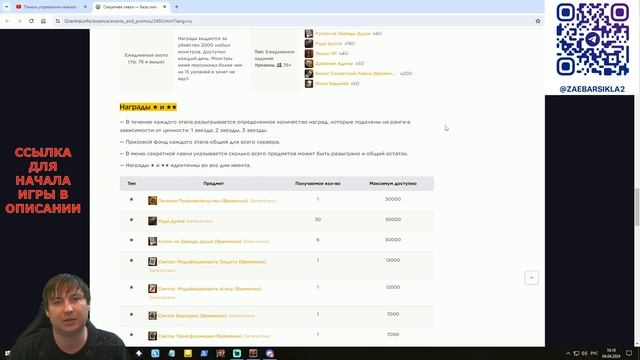Close the Секретная лавка tab
Image resolution: width=640 pixels, height=360 pixels.
pos(164,7)
